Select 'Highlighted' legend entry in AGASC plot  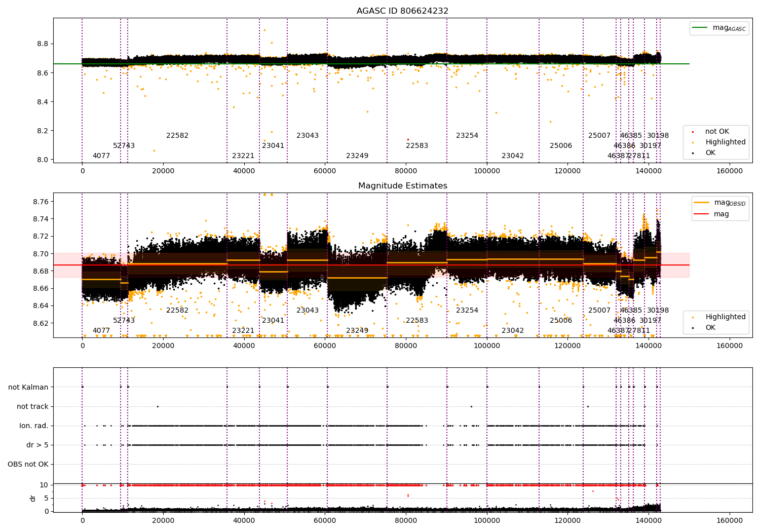[x=719, y=142]
